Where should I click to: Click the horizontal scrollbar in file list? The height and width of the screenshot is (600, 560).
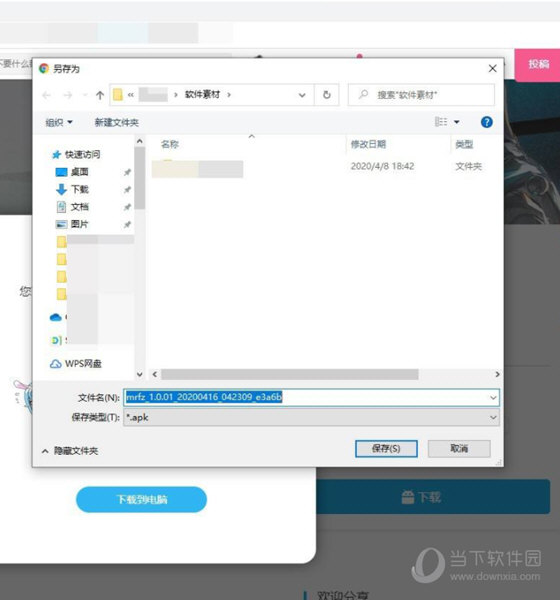(289, 374)
